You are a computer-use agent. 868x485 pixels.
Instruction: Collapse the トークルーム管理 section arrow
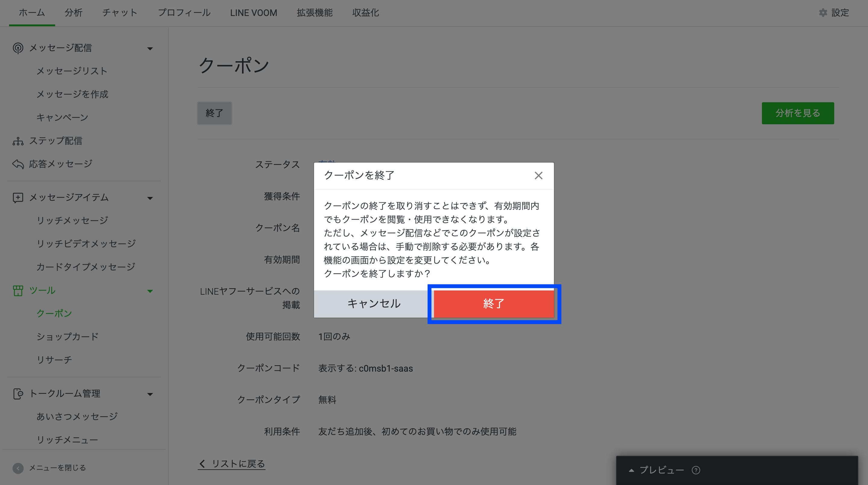[x=150, y=394]
